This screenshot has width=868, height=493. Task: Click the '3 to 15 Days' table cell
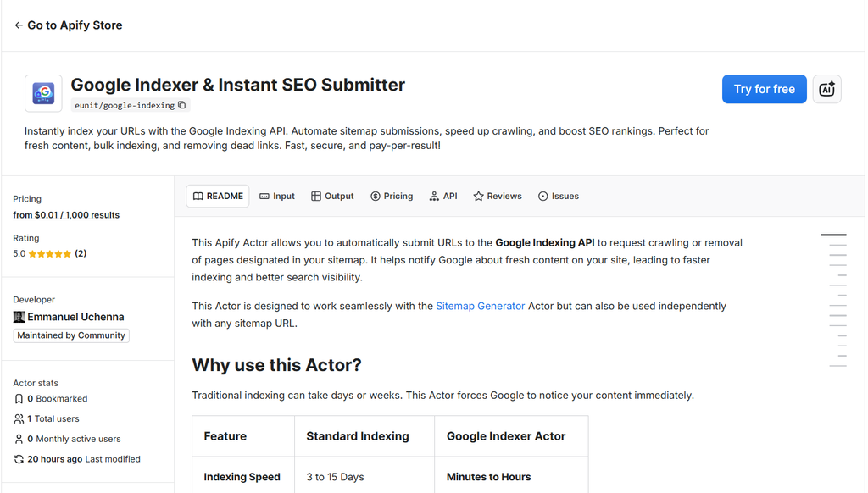point(364,477)
